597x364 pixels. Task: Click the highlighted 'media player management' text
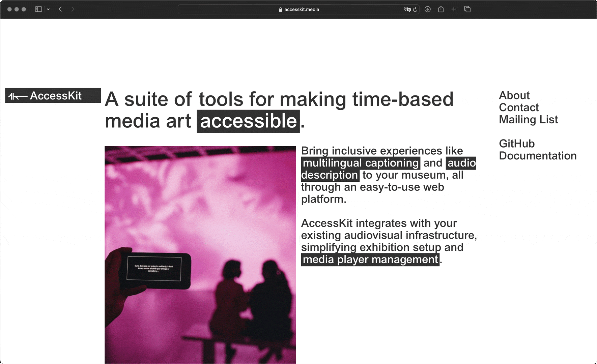point(370,260)
